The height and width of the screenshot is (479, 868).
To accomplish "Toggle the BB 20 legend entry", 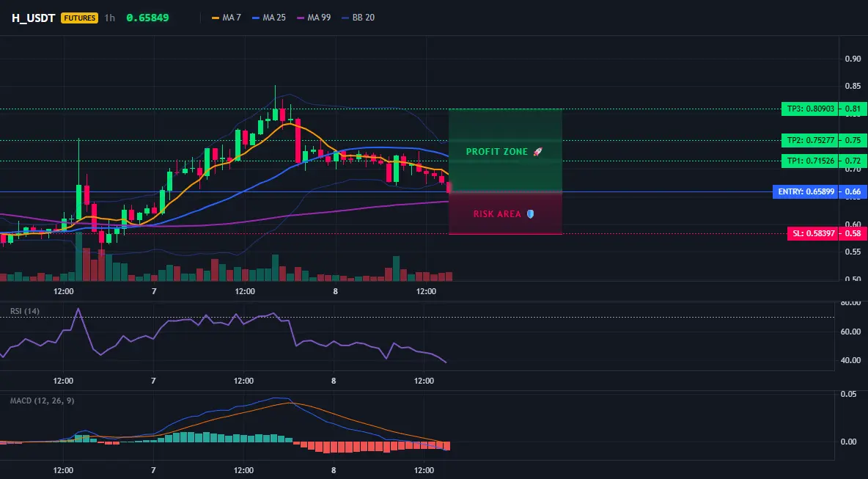I will [x=358, y=18].
